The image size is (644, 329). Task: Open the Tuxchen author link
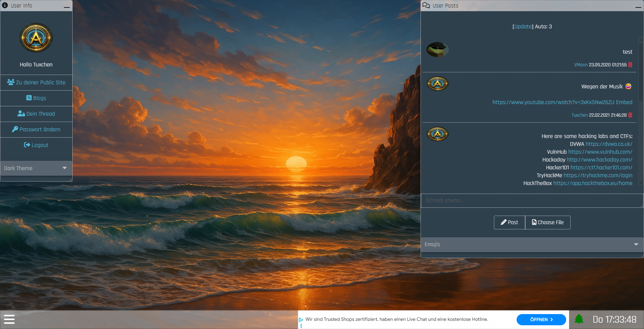[x=580, y=115]
